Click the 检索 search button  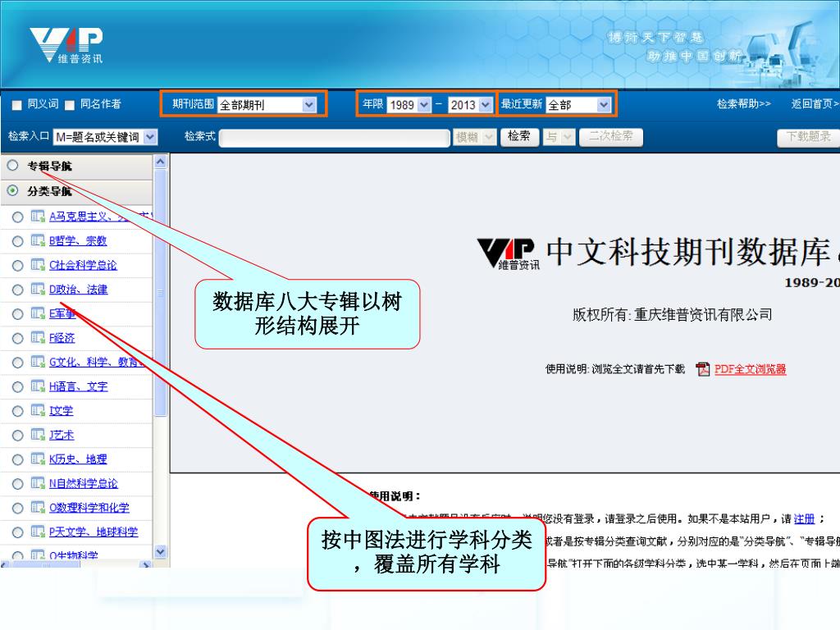click(x=519, y=137)
